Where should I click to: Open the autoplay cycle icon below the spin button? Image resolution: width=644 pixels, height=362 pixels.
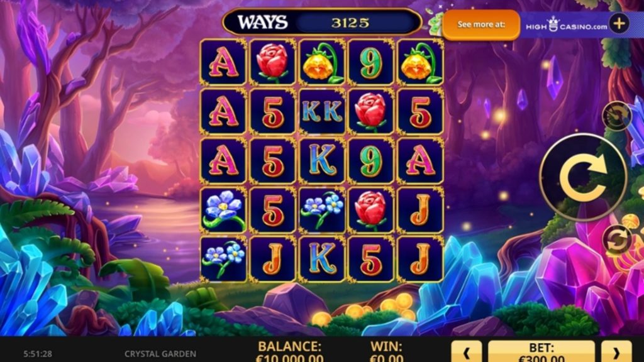tap(618, 239)
